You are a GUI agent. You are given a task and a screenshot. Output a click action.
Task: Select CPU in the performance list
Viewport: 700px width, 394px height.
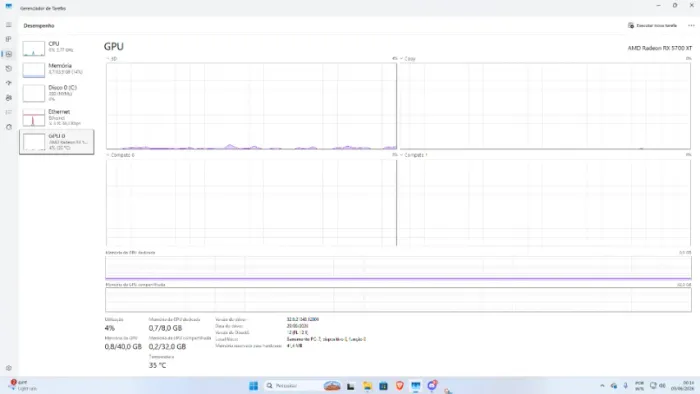point(56,48)
